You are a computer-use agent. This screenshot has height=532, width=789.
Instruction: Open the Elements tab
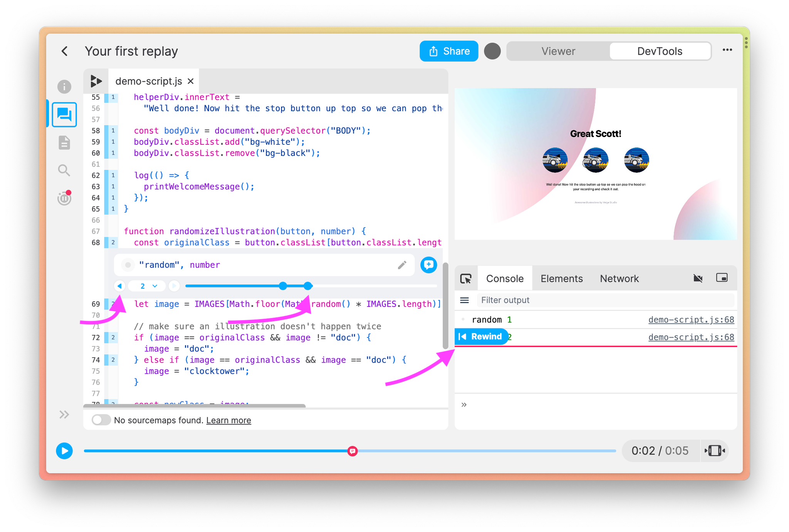pyautogui.click(x=562, y=278)
